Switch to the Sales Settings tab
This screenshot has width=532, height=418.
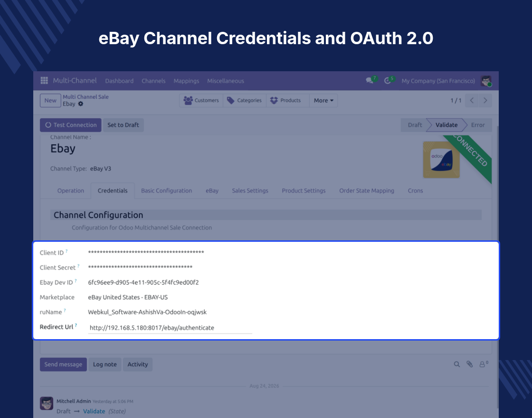pyautogui.click(x=250, y=190)
